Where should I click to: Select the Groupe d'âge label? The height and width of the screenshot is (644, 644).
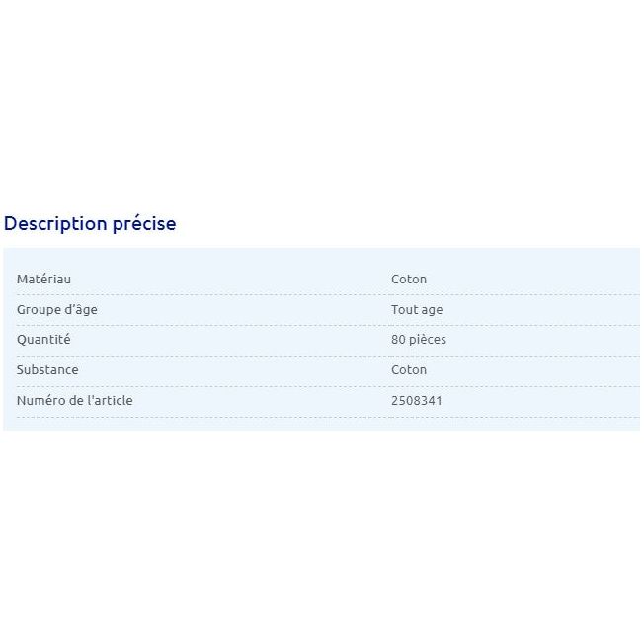pyautogui.click(x=57, y=310)
